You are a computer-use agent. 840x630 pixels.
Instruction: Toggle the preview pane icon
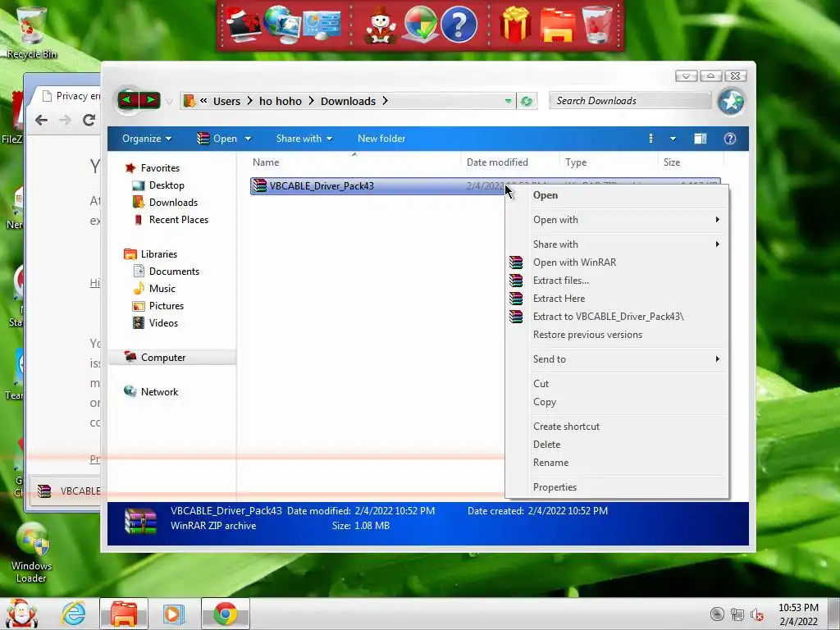tap(700, 139)
